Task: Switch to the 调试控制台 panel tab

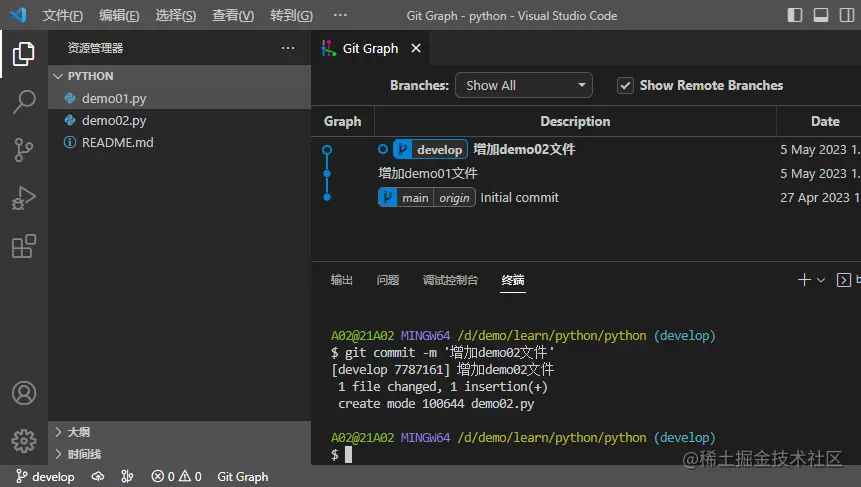Action: (x=450, y=280)
